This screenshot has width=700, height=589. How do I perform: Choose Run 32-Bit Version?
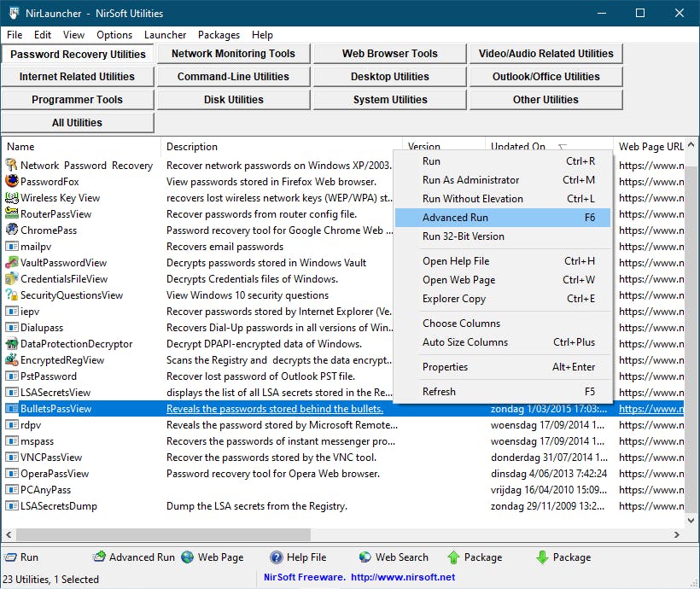[x=503, y=236]
